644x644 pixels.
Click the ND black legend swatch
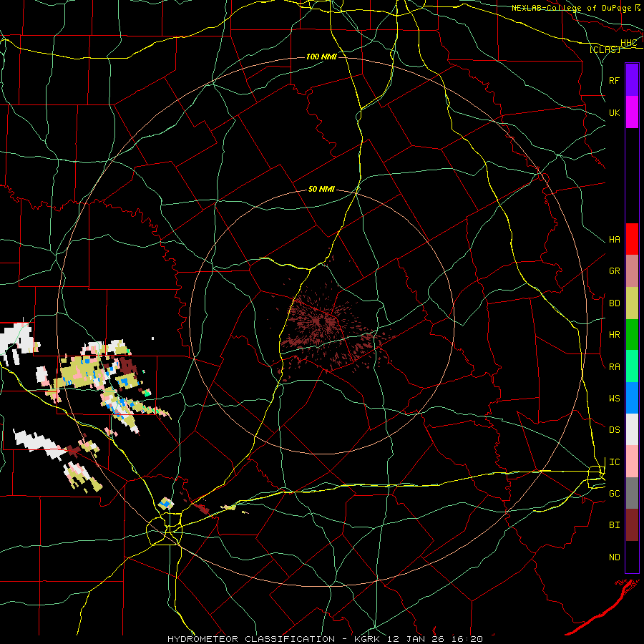click(632, 557)
